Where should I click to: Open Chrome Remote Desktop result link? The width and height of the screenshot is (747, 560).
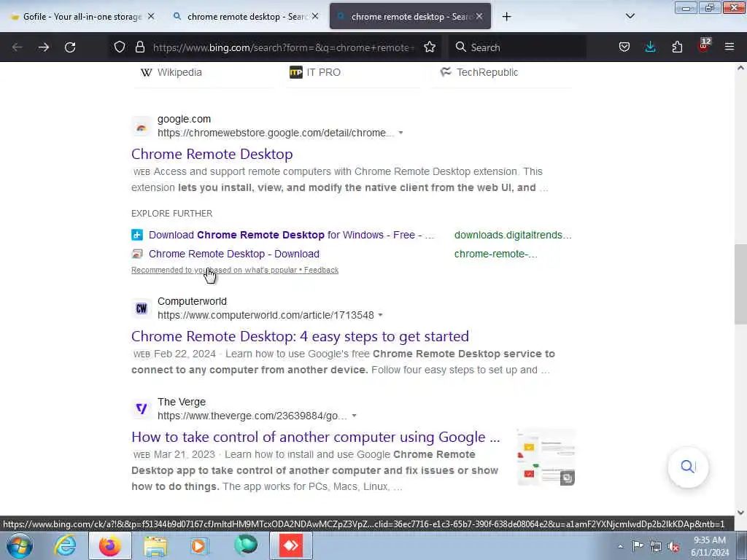(212, 154)
